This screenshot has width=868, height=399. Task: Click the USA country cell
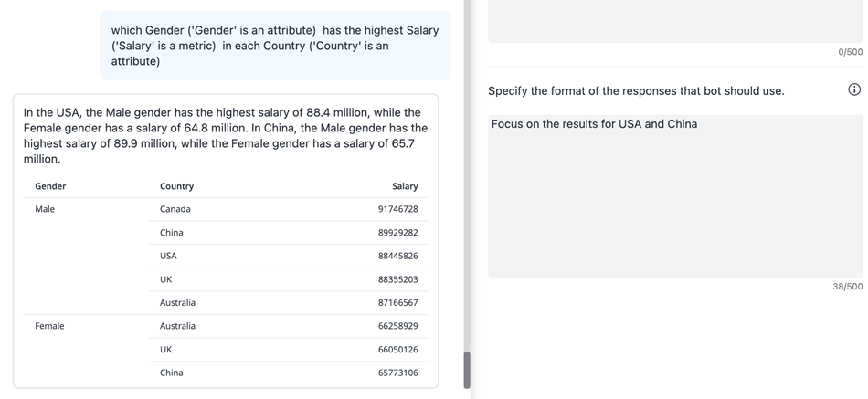click(x=168, y=256)
